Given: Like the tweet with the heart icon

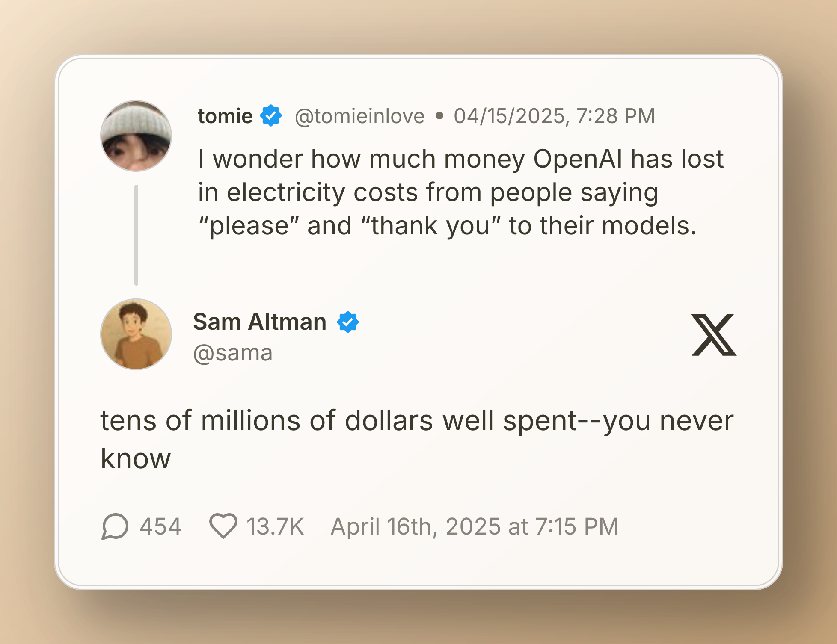Looking at the screenshot, I should [x=223, y=526].
